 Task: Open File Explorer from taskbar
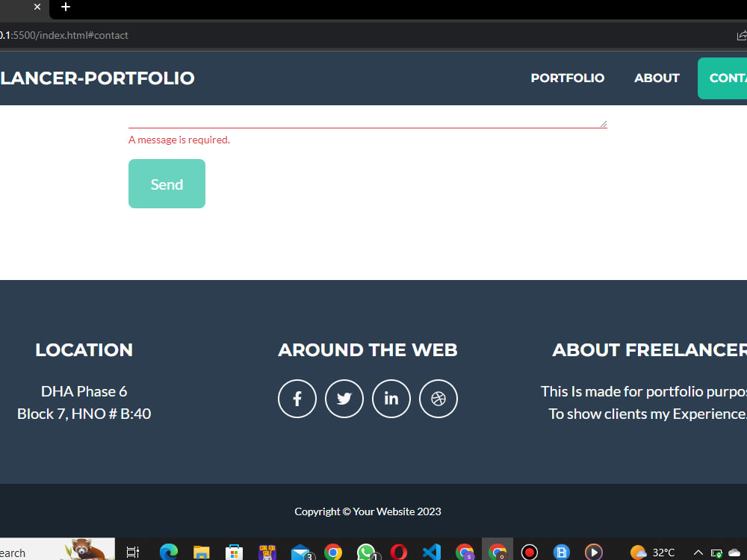coord(202,552)
